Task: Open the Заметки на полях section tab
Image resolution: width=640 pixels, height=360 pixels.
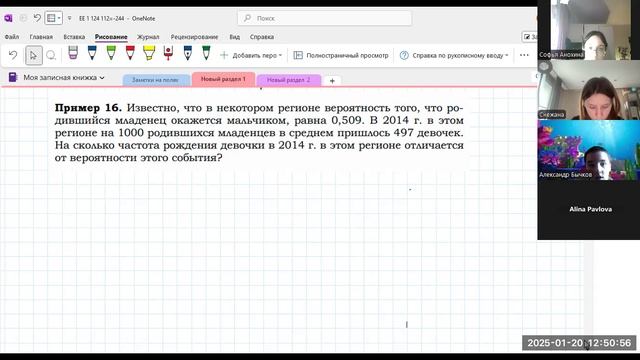Action: tap(156, 80)
